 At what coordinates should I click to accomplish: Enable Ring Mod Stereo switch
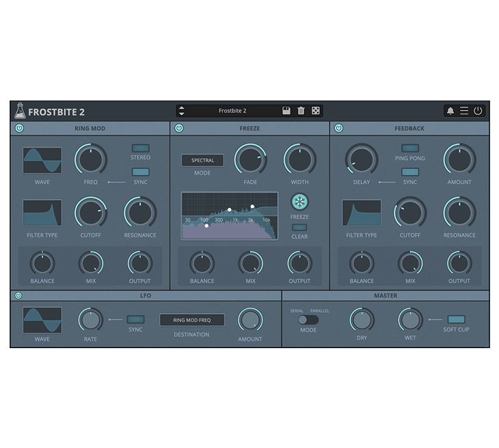141,148
